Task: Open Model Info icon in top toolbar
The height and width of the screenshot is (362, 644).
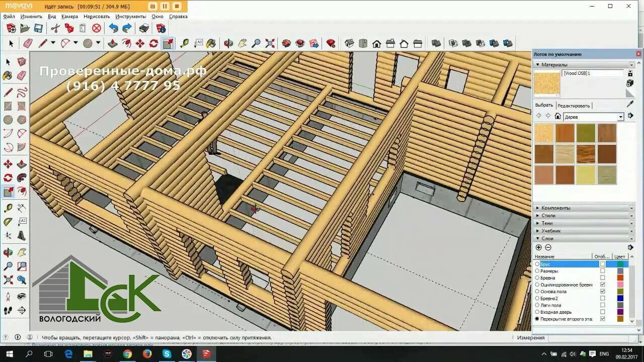Action: point(161,28)
